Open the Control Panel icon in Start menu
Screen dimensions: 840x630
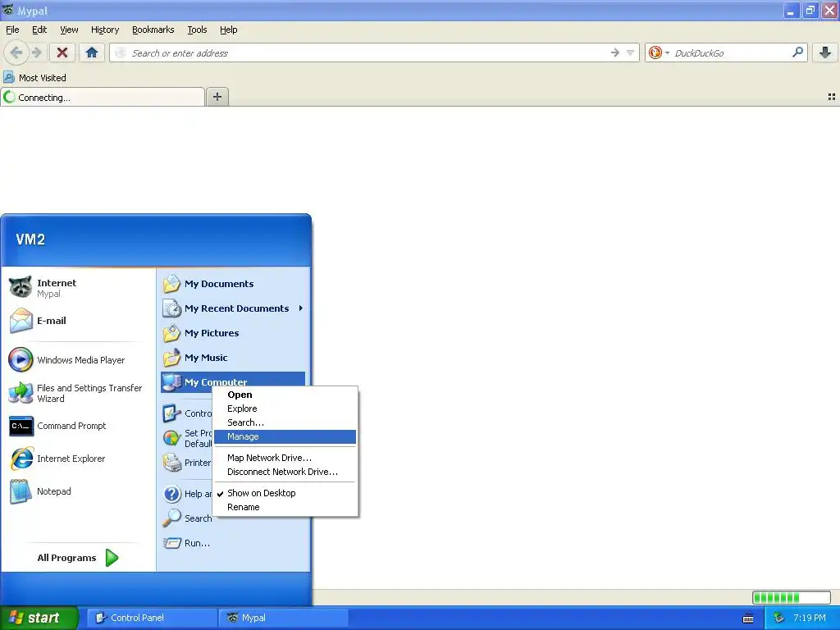pyautogui.click(x=172, y=413)
